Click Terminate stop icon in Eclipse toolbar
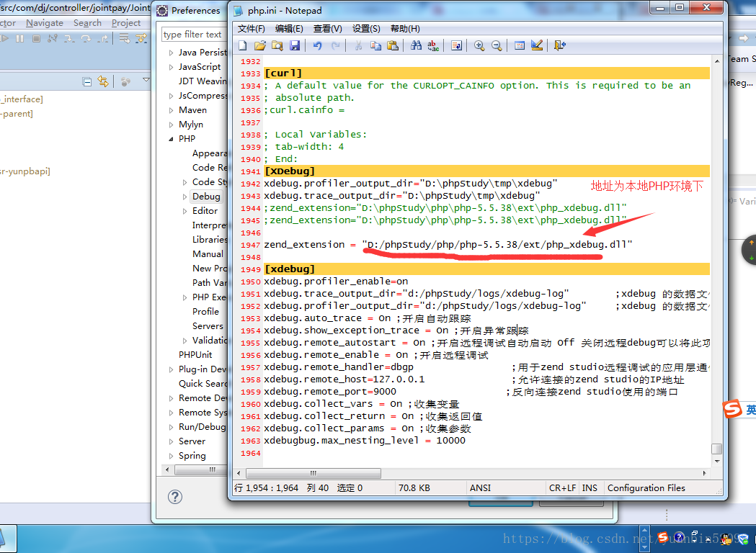This screenshot has width=756, height=553. click(x=36, y=38)
